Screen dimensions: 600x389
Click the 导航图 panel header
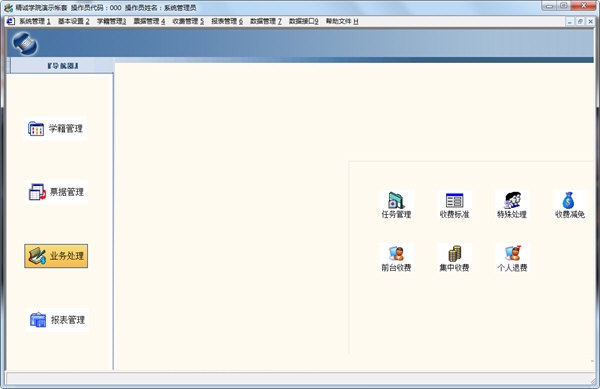click(62, 66)
